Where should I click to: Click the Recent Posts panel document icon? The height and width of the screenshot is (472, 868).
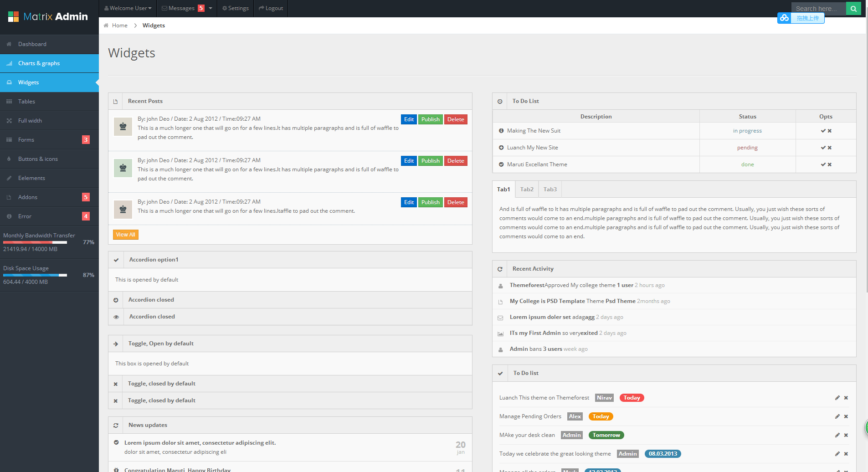pyautogui.click(x=115, y=102)
